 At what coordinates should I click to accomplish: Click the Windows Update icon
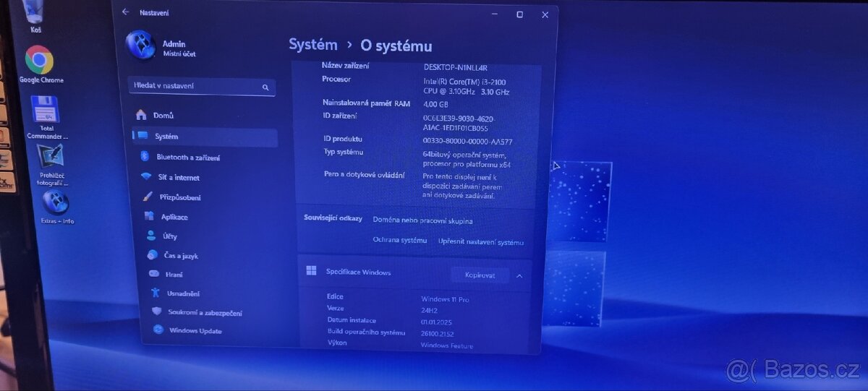[x=158, y=330]
